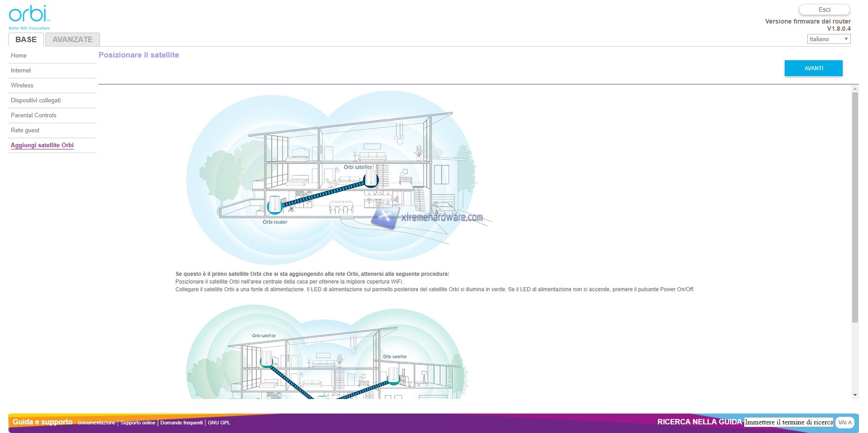Open the AVANZATE tab
The image size is (868, 433).
click(x=72, y=40)
